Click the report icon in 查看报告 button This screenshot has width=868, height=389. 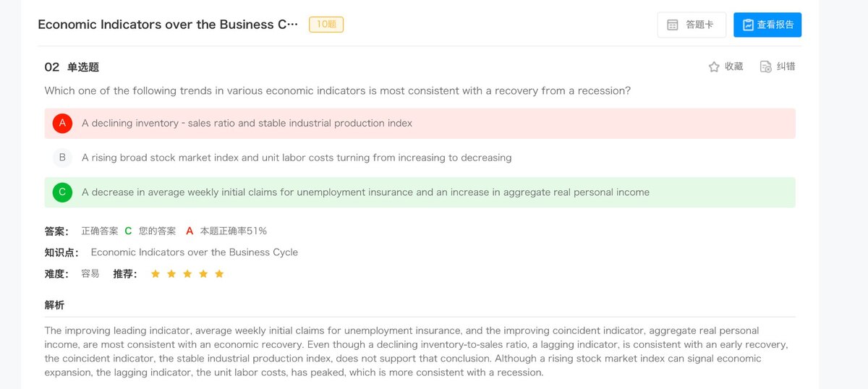coord(748,25)
